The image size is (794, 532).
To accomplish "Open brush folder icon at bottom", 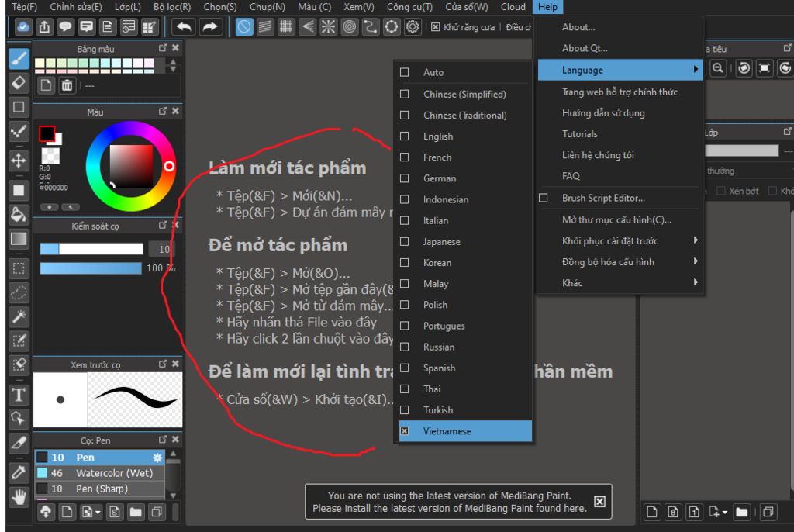I will point(136,513).
